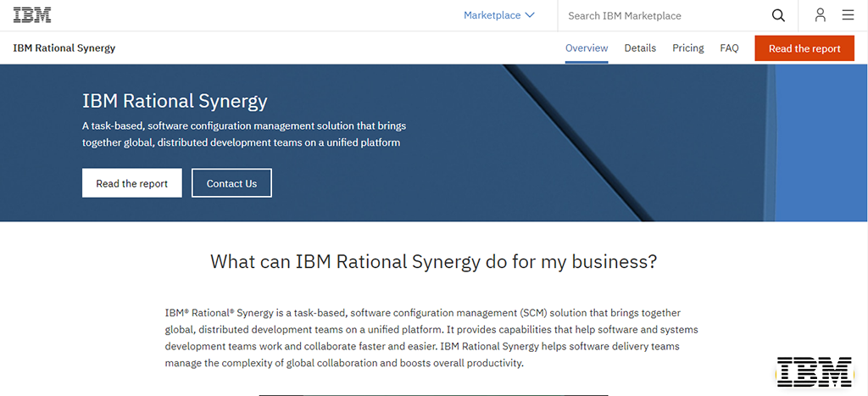Click the task-based software configuration tagline text
Screen dimensions: 868x396
pos(244,134)
